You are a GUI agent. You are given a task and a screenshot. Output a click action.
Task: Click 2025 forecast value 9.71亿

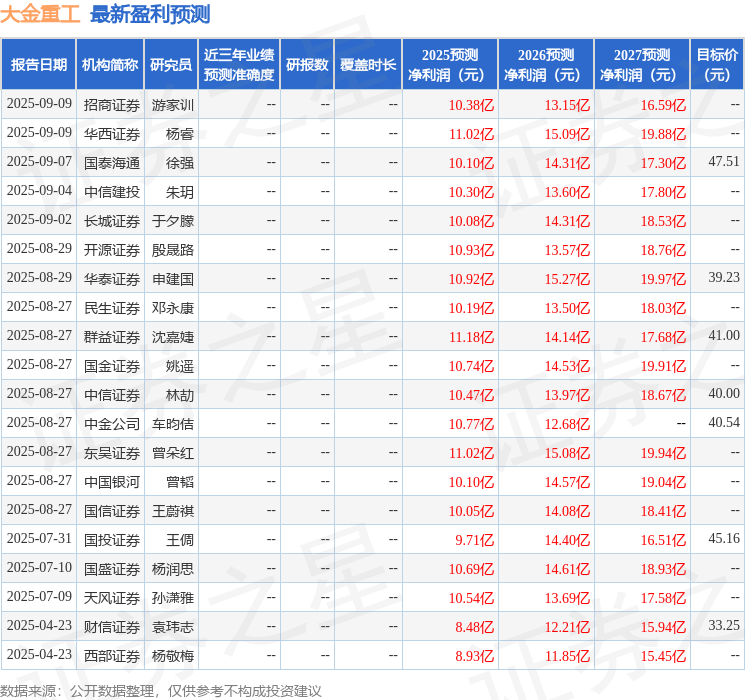(x=475, y=540)
